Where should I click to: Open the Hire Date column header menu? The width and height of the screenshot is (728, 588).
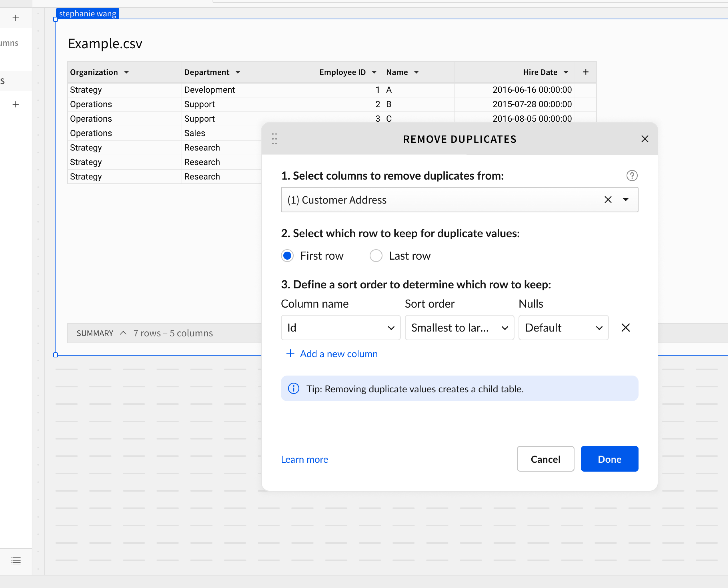click(x=566, y=73)
